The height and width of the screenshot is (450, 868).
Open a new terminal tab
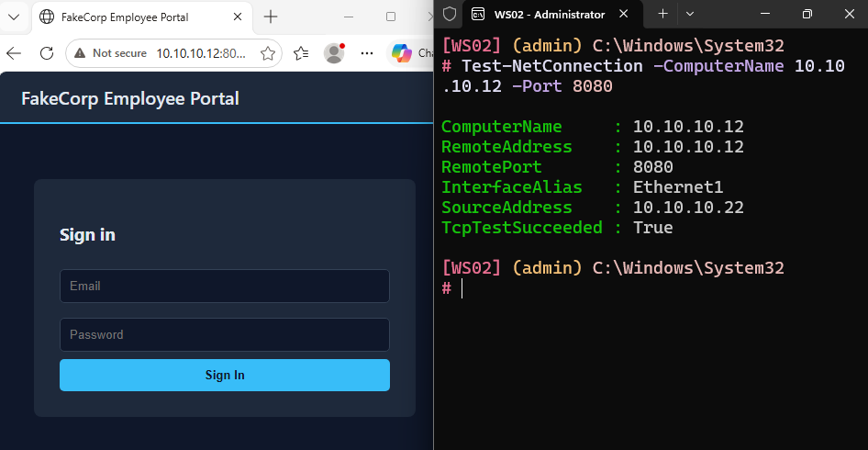coord(662,14)
